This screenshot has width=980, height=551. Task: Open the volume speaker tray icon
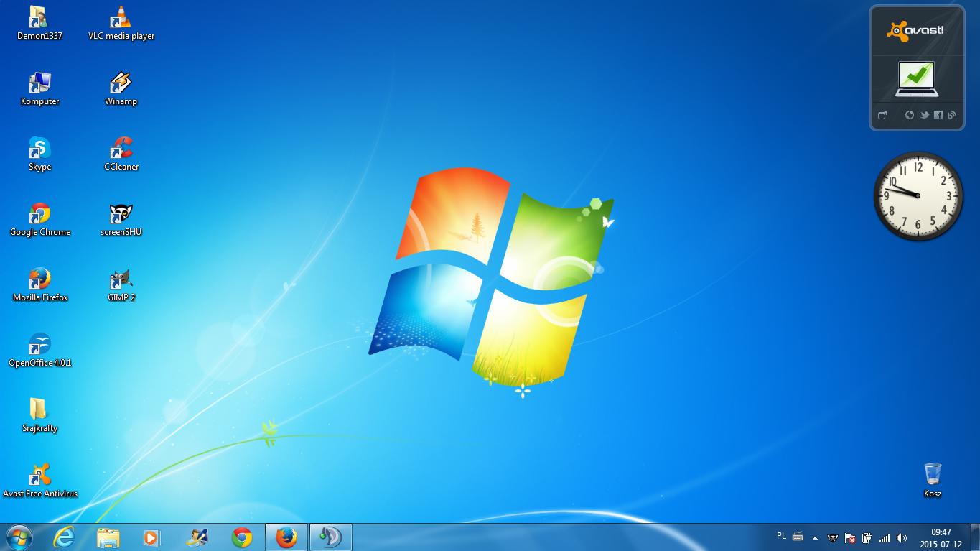click(902, 537)
